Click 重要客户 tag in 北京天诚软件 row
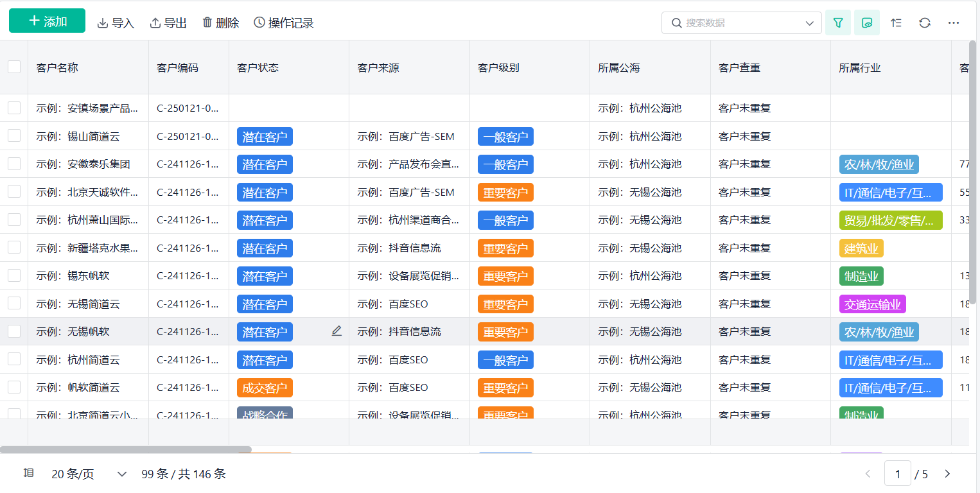Screen dimensions: 980x493 click(x=505, y=192)
